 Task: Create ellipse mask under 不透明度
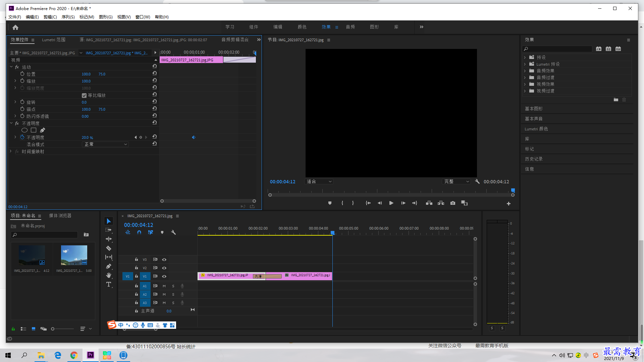coord(24,130)
